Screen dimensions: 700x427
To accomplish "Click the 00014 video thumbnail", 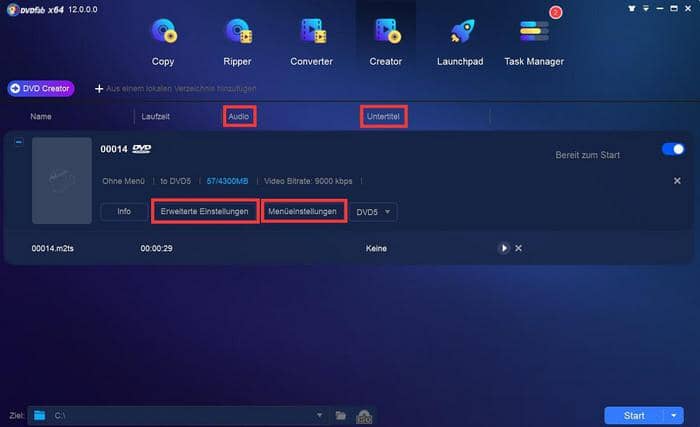I will point(61,180).
